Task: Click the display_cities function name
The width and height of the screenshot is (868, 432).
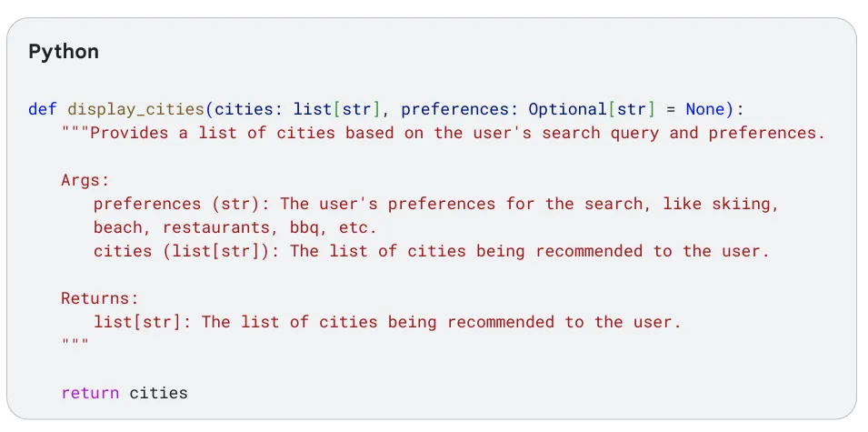Action: coord(135,110)
